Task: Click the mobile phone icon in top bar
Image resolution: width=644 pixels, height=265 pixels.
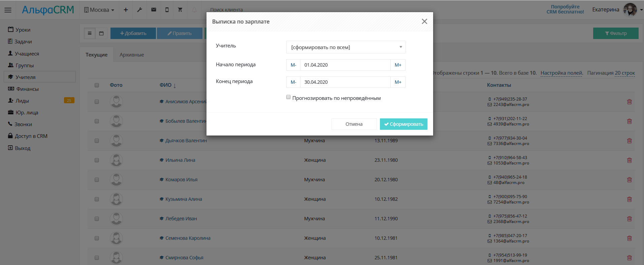Action: point(167,10)
